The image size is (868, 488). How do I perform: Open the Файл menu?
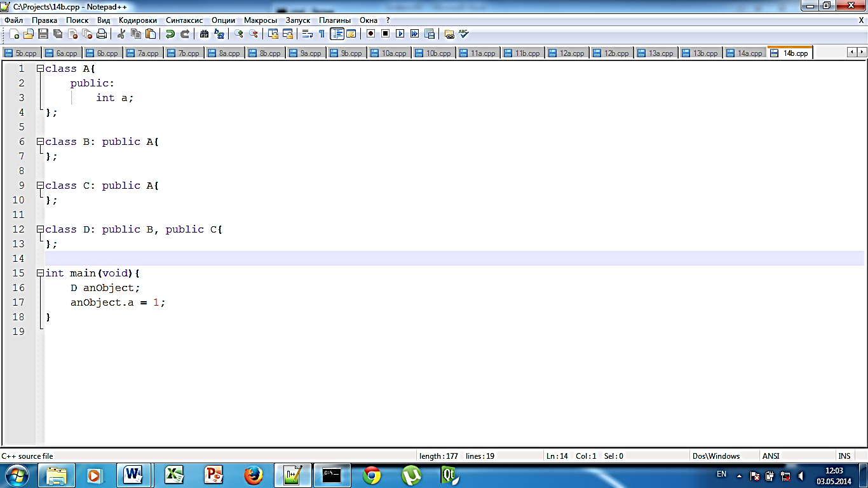coord(13,20)
